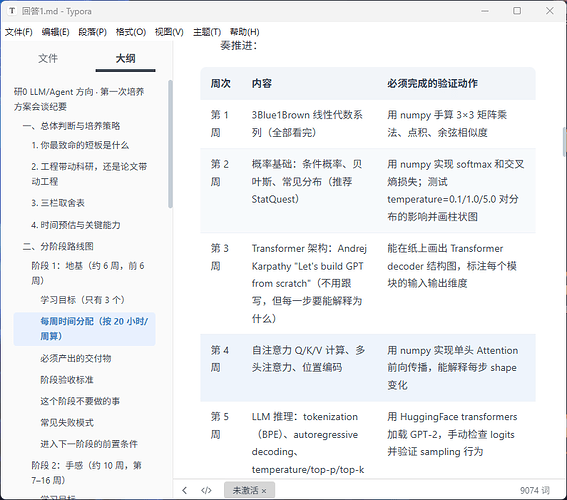Select outline item 必须产出的交付物
Viewport: 567px width, 500px height.
click(76, 358)
